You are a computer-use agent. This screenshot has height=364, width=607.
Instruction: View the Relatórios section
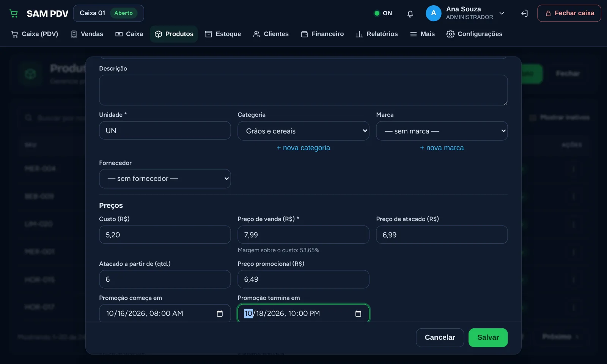point(377,34)
